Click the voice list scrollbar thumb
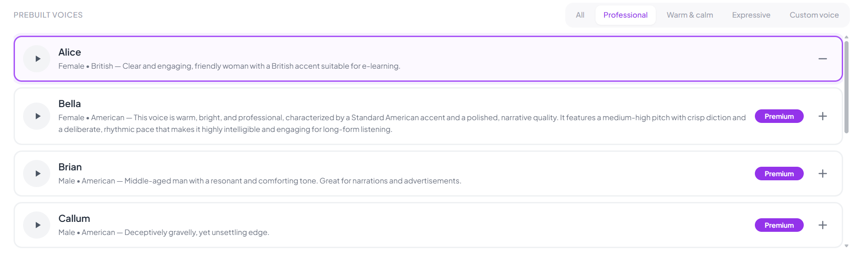The height and width of the screenshot is (263, 868). pos(846,87)
